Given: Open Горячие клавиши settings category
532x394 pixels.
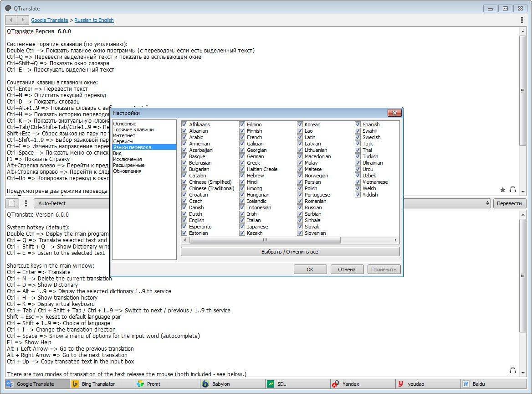Looking at the screenshot, I should pos(133,130).
